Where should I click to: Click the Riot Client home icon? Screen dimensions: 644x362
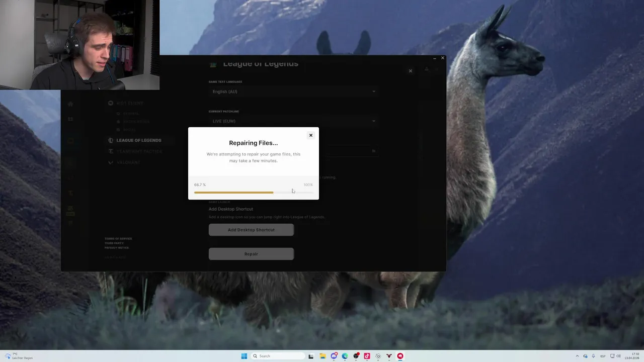(x=70, y=104)
